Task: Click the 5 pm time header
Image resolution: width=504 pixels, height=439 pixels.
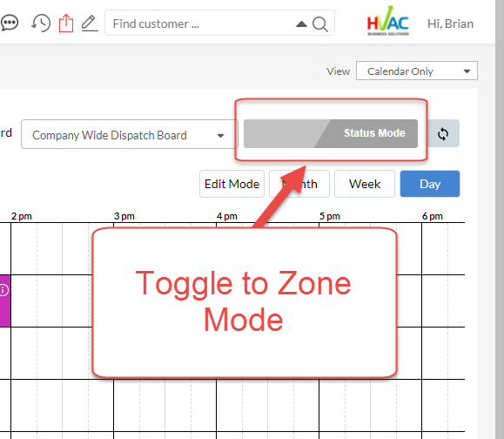Action: 329,216
